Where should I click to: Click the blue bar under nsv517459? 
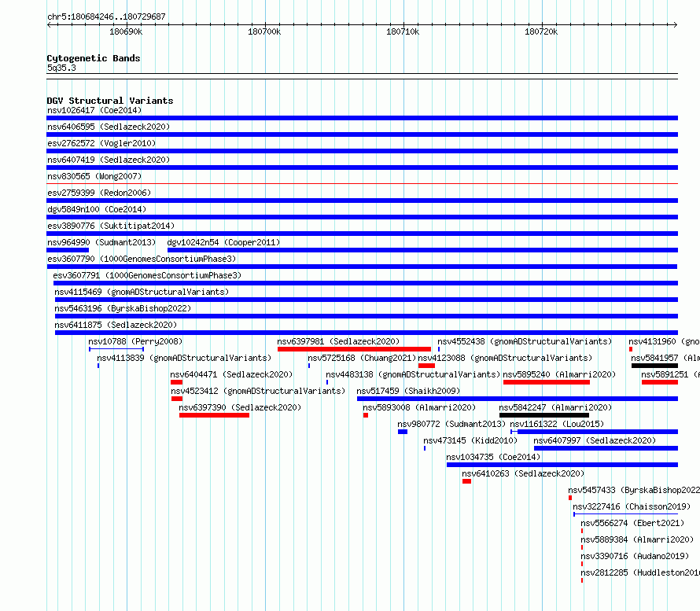(x=518, y=399)
